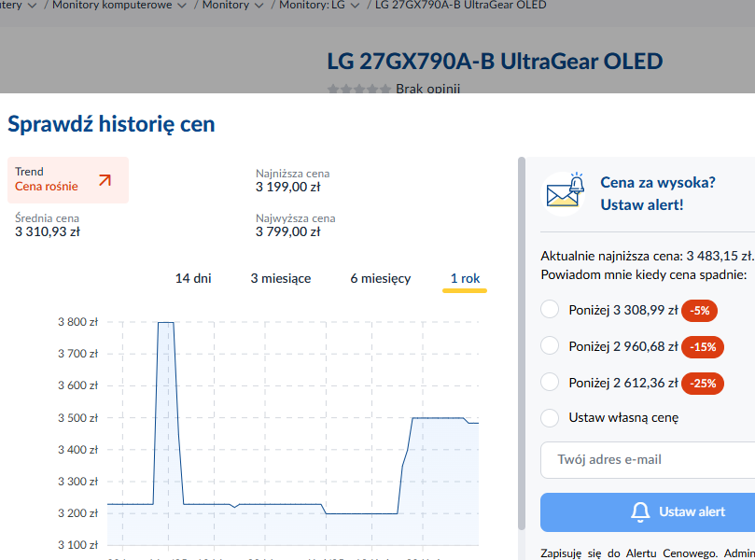Switch chart to 14 dni tab

tap(193, 278)
